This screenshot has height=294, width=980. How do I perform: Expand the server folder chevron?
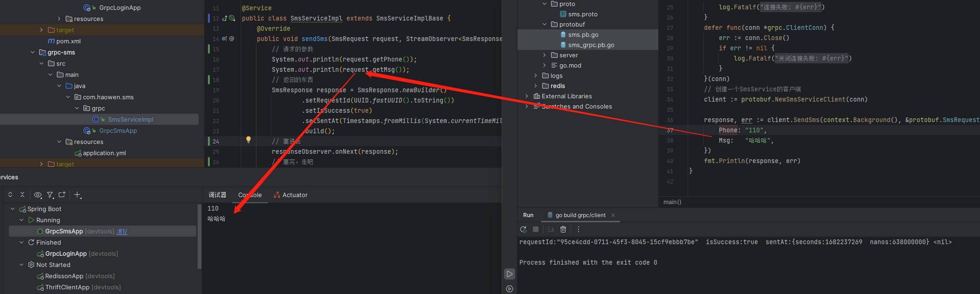pos(545,55)
